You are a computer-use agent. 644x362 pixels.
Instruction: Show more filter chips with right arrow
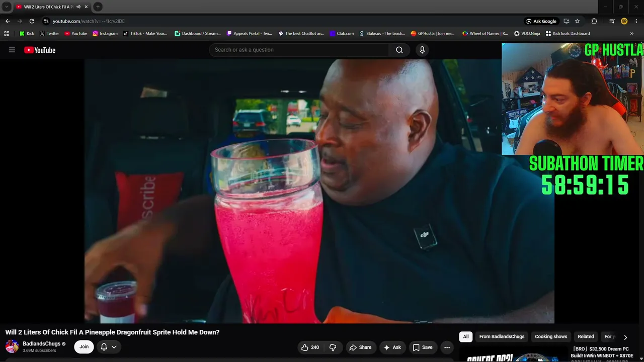[x=625, y=337]
